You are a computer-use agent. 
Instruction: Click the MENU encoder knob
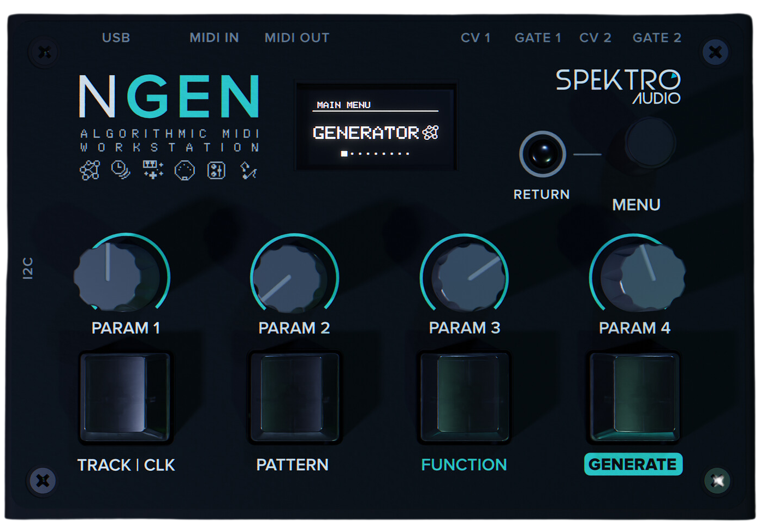(x=650, y=143)
